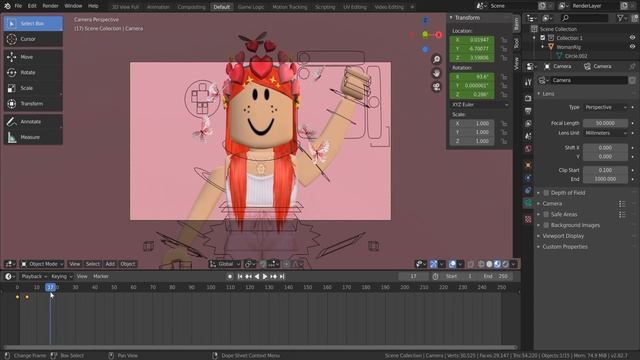The width and height of the screenshot is (640, 360).
Task: Click the play animation button
Action: (x=265, y=276)
